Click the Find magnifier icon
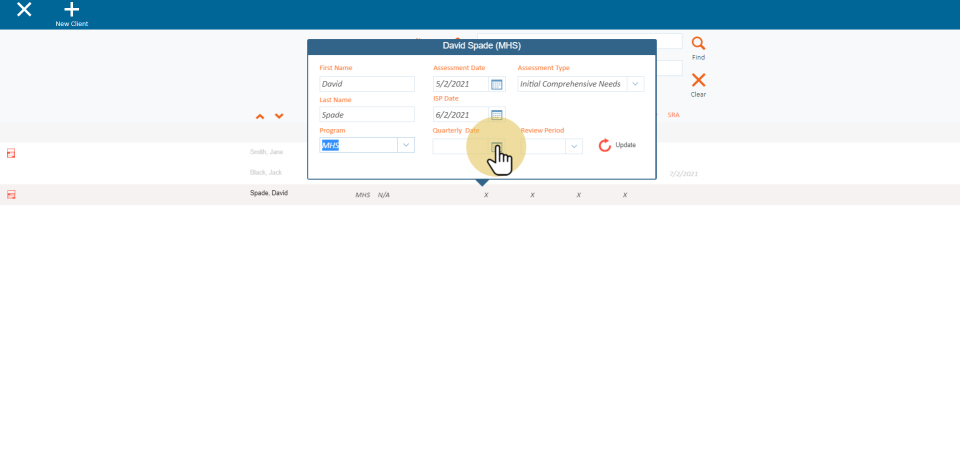This screenshot has width=960, height=470. tap(698, 44)
